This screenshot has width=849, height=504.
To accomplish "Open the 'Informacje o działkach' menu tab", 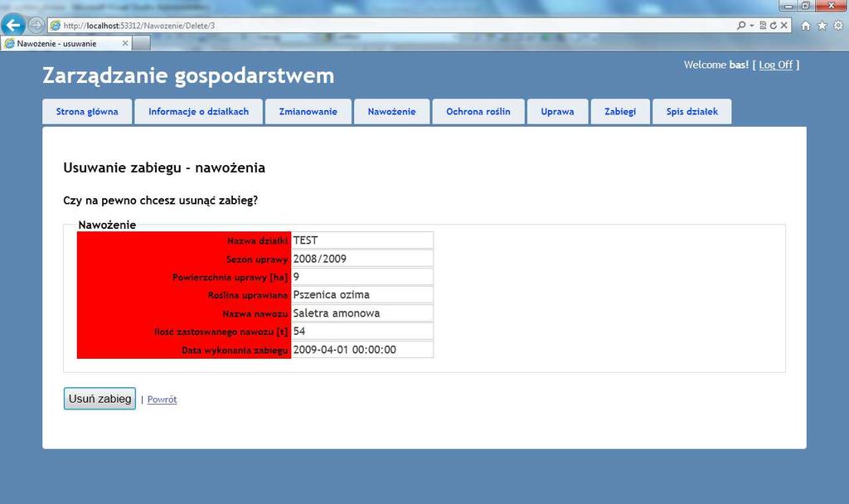I will click(199, 112).
